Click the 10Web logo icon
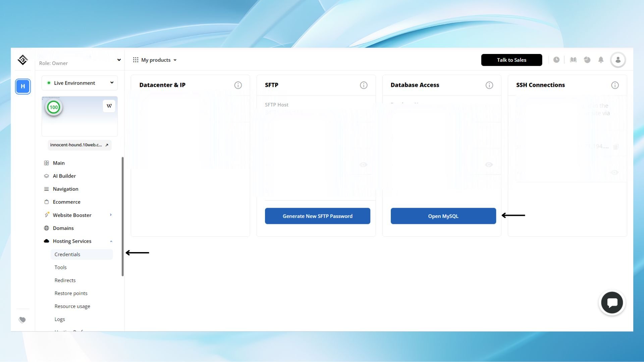The image size is (644, 362). (x=22, y=60)
